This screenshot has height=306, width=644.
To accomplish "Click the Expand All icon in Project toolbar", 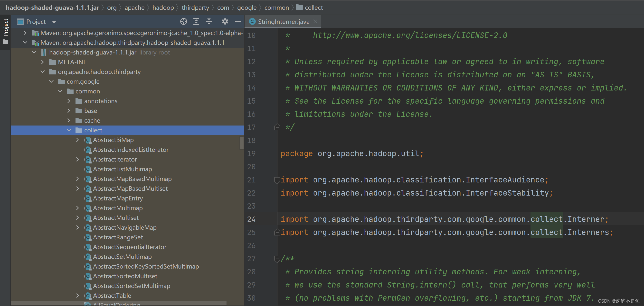I will pyautogui.click(x=196, y=22).
